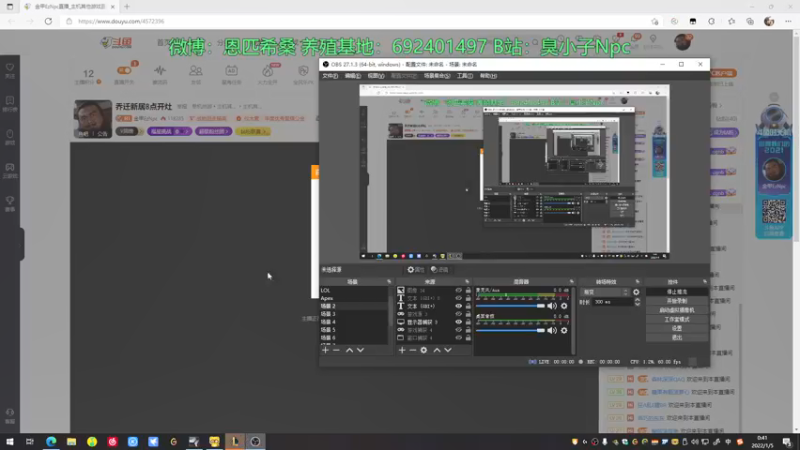Decrease transition duration with stepper down arrow

[x=637, y=305]
